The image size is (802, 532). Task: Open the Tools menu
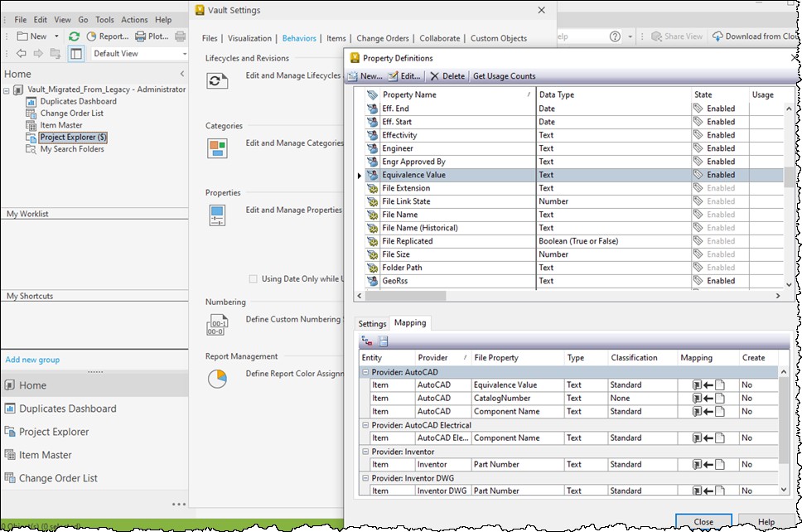point(104,20)
